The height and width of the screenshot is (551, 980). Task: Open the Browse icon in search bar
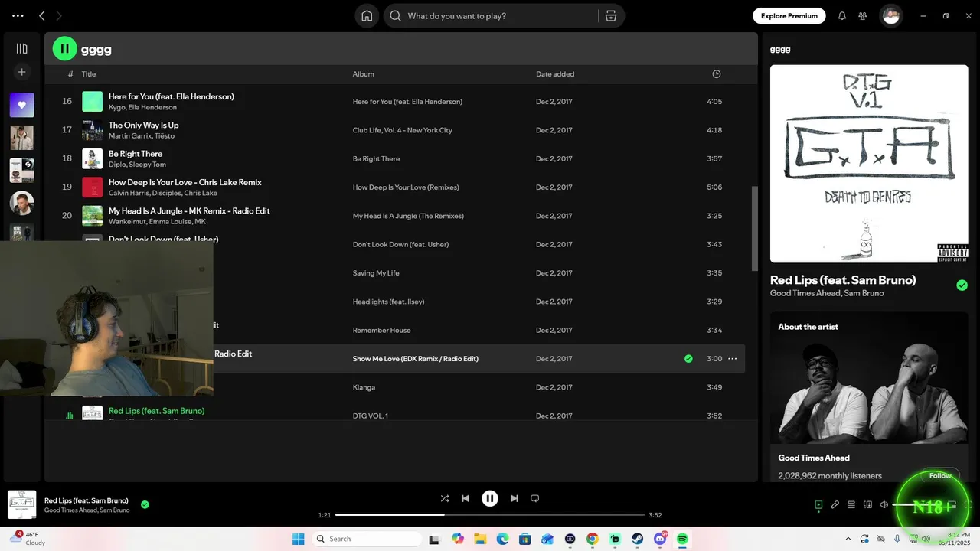610,16
